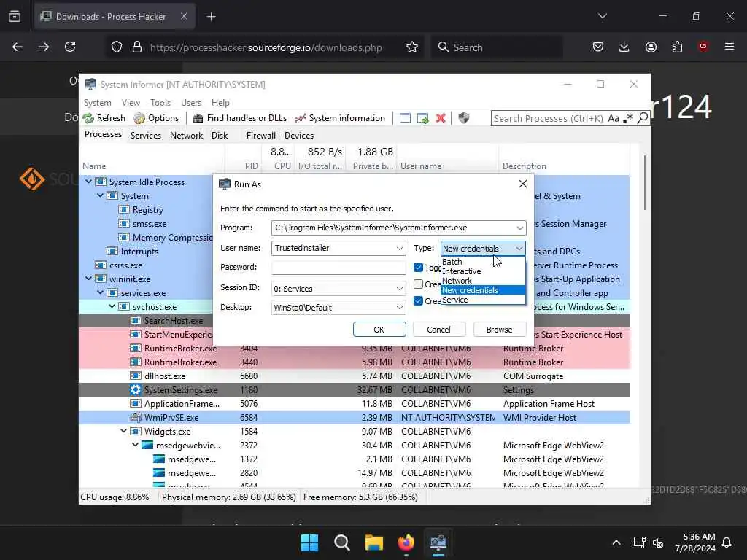747x560 pixels.
Task: Click the red X terminate icon
Action: [x=441, y=118]
